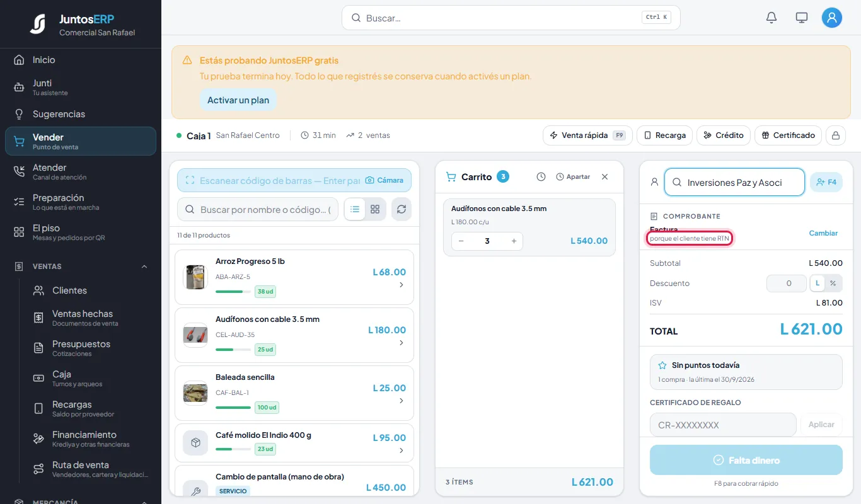The height and width of the screenshot is (504, 861).
Task: Click Audífonos product thumbnail
Action: tap(195, 335)
